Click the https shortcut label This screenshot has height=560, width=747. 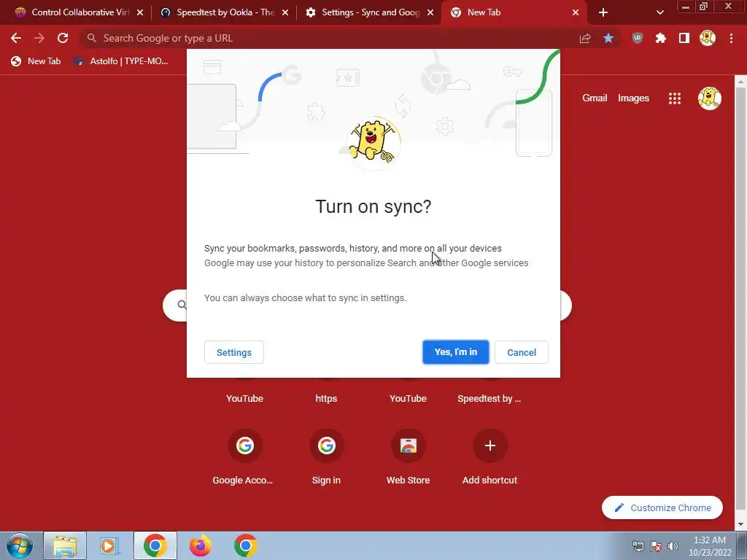(x=326, y=399)
